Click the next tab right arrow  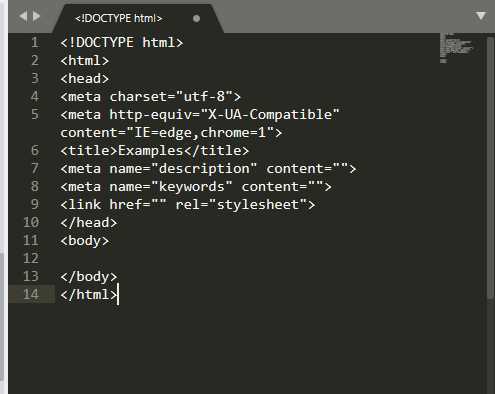[x=36, y=16]
